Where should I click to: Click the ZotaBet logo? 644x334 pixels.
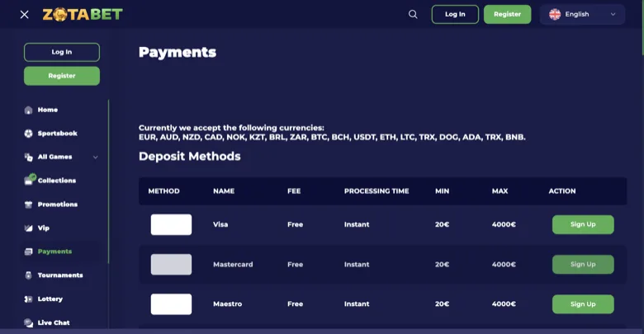[x=83, y=14]
